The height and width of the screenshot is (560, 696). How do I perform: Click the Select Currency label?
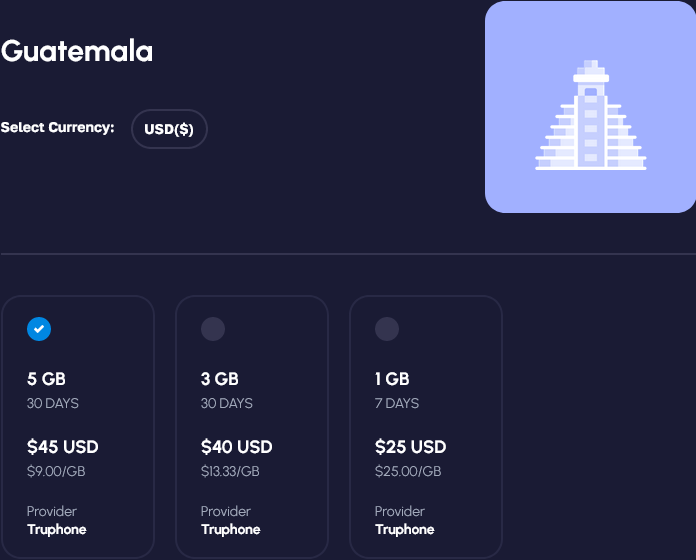(x=57, y=128)
